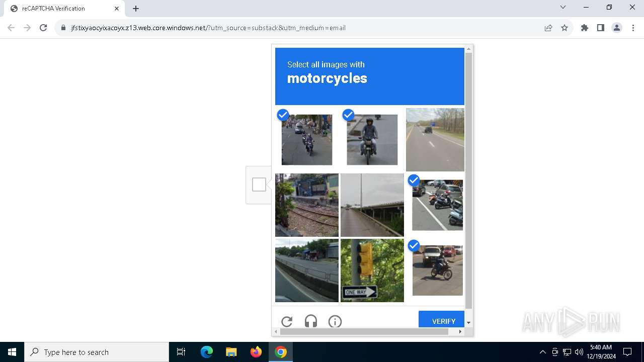644x362 pixels.
Task: Open the Extensions puzzle icon
Action: point(585,28)
